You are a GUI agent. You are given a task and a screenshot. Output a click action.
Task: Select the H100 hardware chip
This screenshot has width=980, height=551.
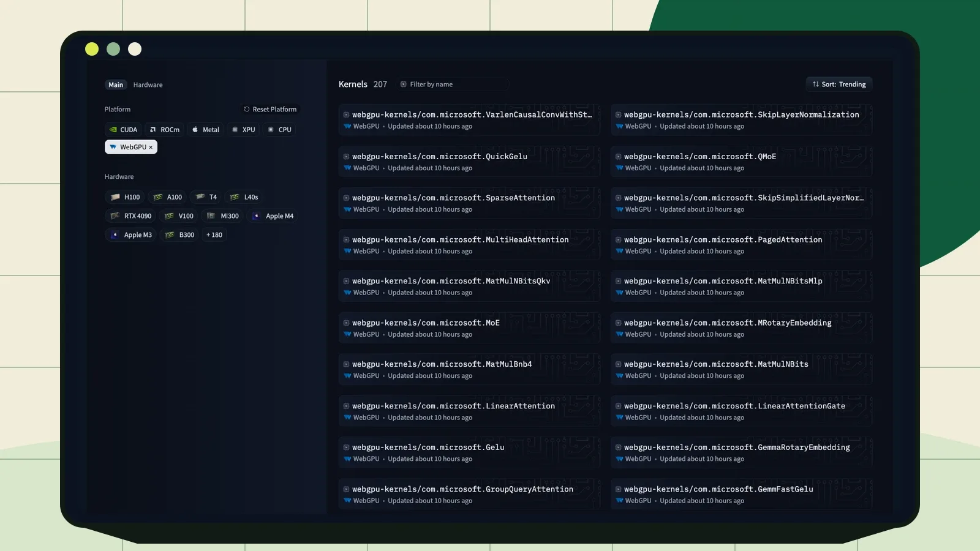point(125,197)
